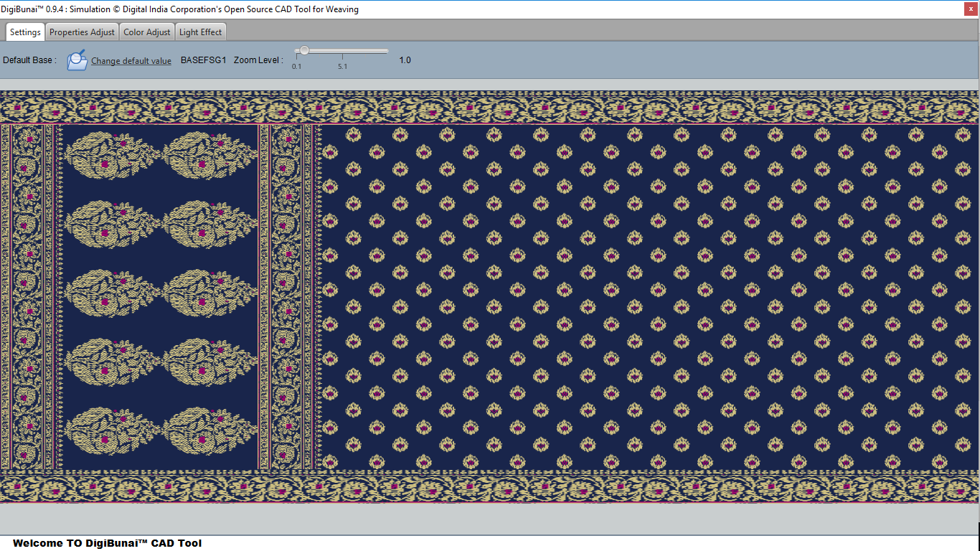This screenshot has height=551, width=980.
Task: Close the DigiBunai simulation window
Action: click(x=970, y=9)
